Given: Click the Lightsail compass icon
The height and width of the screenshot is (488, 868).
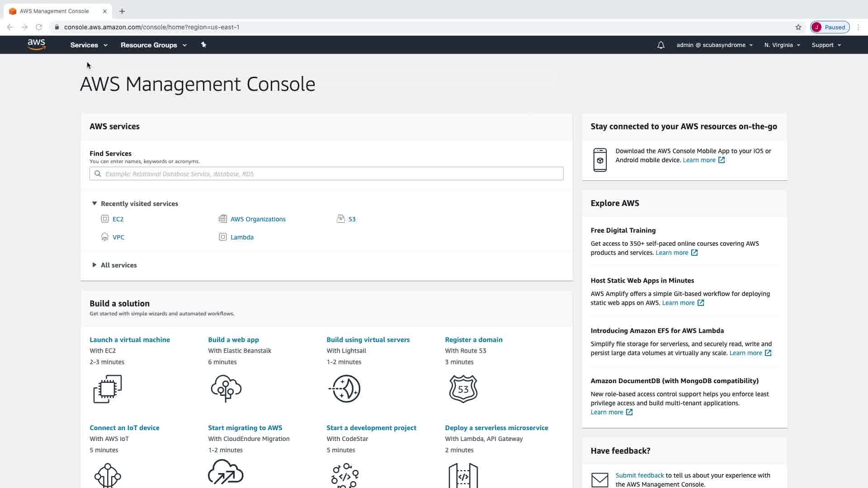Looking at the screenshot, I should point(346,389).
